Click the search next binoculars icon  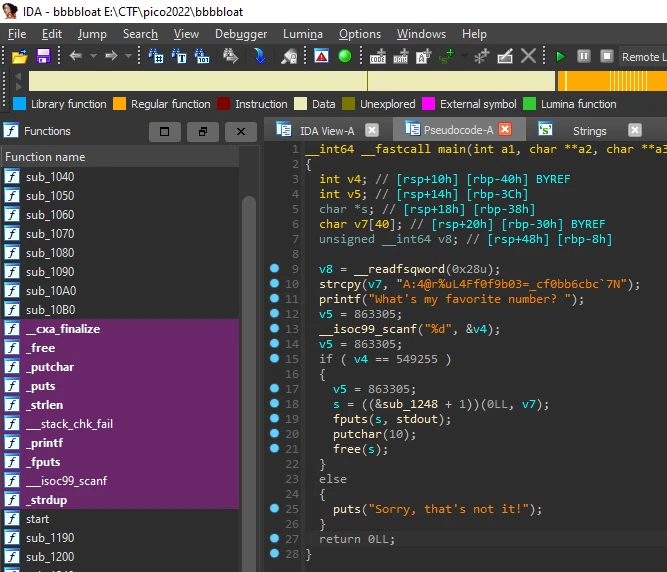point(230,56)
